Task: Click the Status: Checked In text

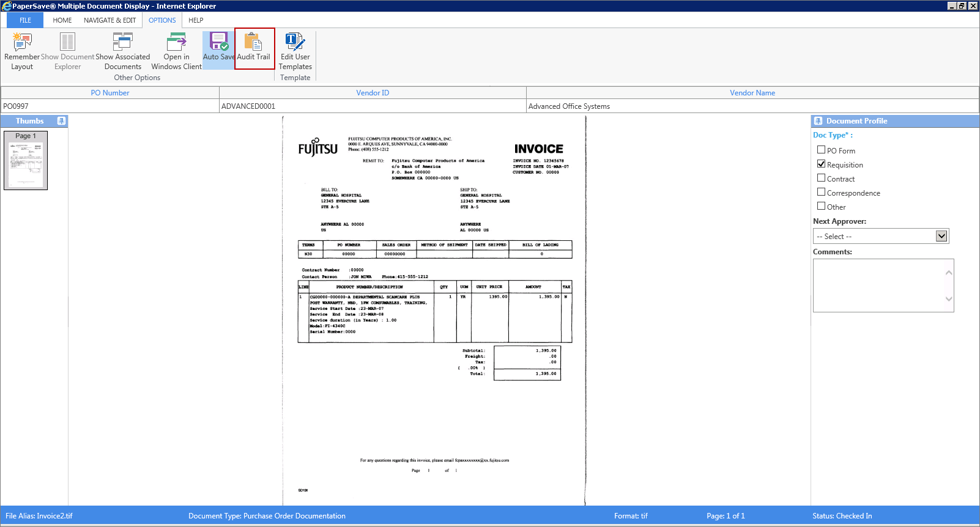Action: 842,516
